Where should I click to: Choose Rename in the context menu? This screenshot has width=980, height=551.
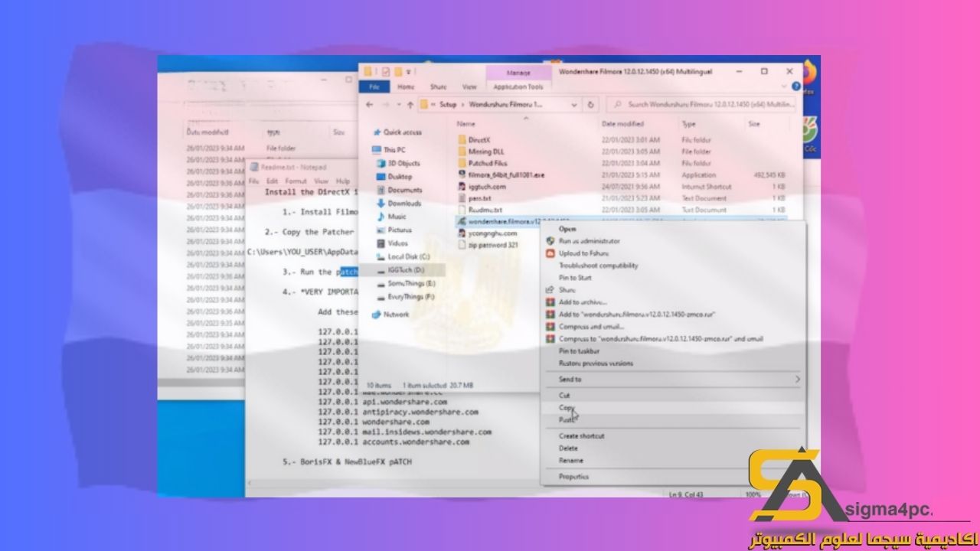coord(570,460)
